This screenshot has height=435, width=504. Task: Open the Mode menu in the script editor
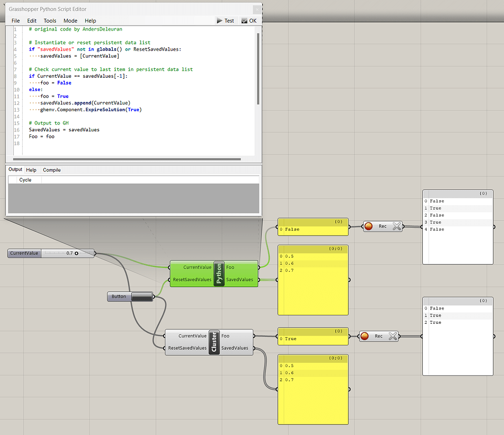click(x=70, y=21)
